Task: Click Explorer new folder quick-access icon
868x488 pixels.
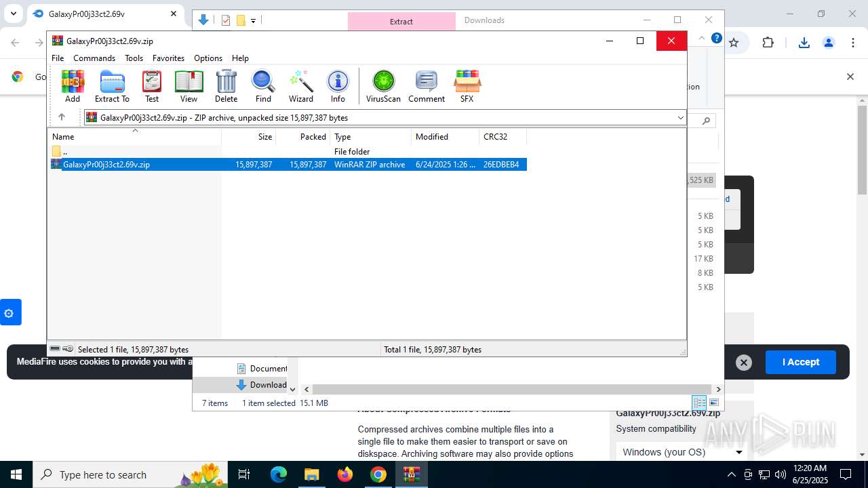Action: [241, 20]
